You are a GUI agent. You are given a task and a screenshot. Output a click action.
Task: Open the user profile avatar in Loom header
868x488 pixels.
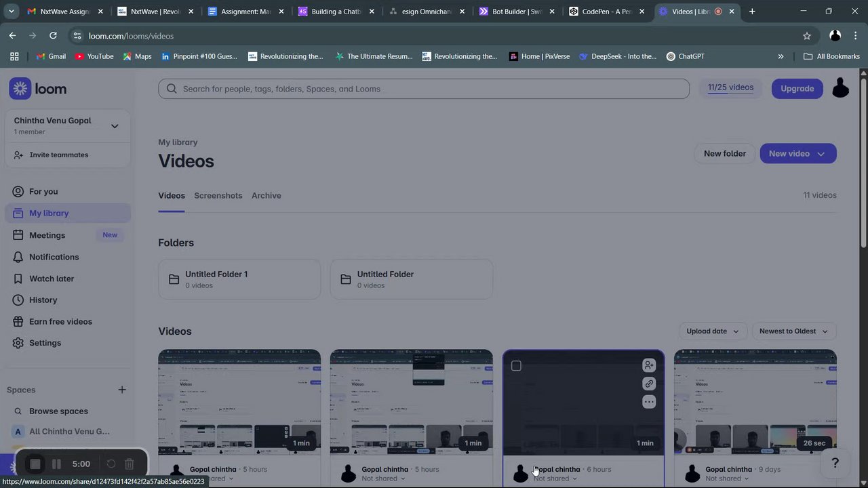pos(840,88)
